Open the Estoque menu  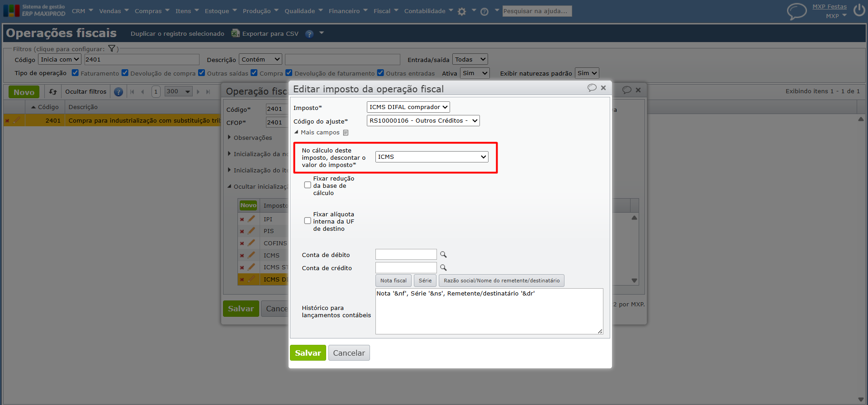pyautogui.click(x=221, y=11)
